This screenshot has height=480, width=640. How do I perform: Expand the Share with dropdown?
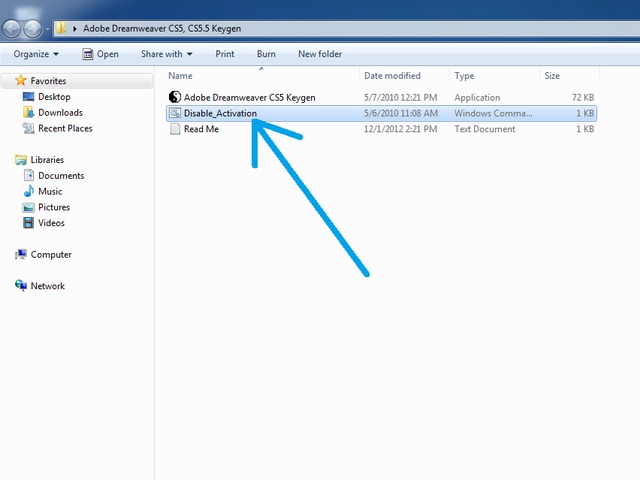166,54
